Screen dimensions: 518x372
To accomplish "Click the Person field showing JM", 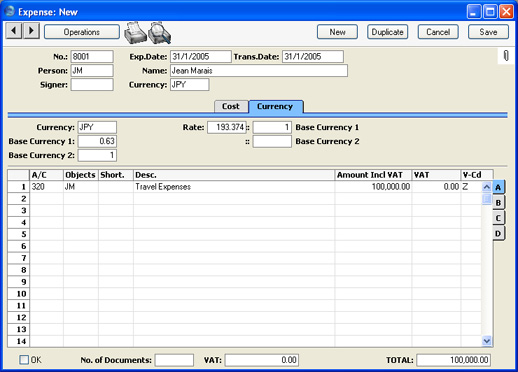I will click(92, 71).
